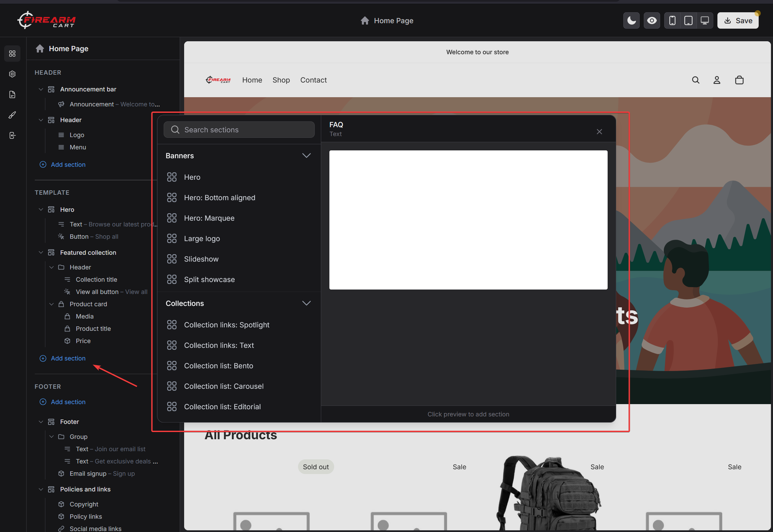This screenshot has width=773, height=532.
Task: Switch to mobile device preview
Action: pyautogui.click(x=672, y=20)
